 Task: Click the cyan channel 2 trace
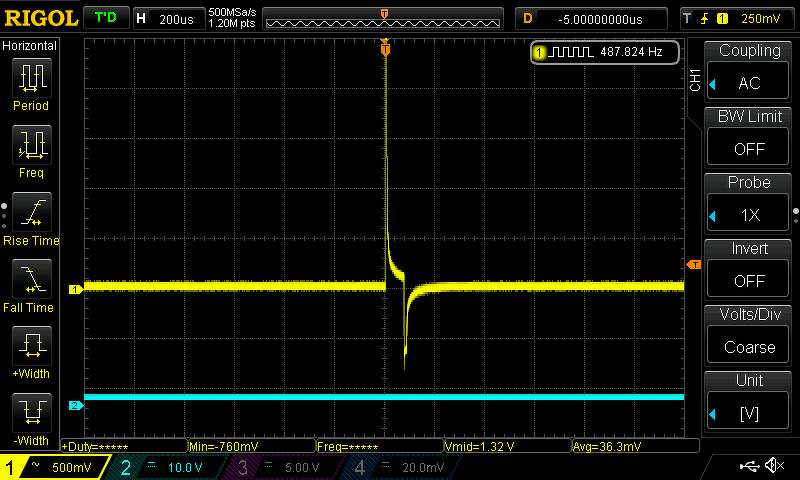pyautogui.click(x=384, y=397)
